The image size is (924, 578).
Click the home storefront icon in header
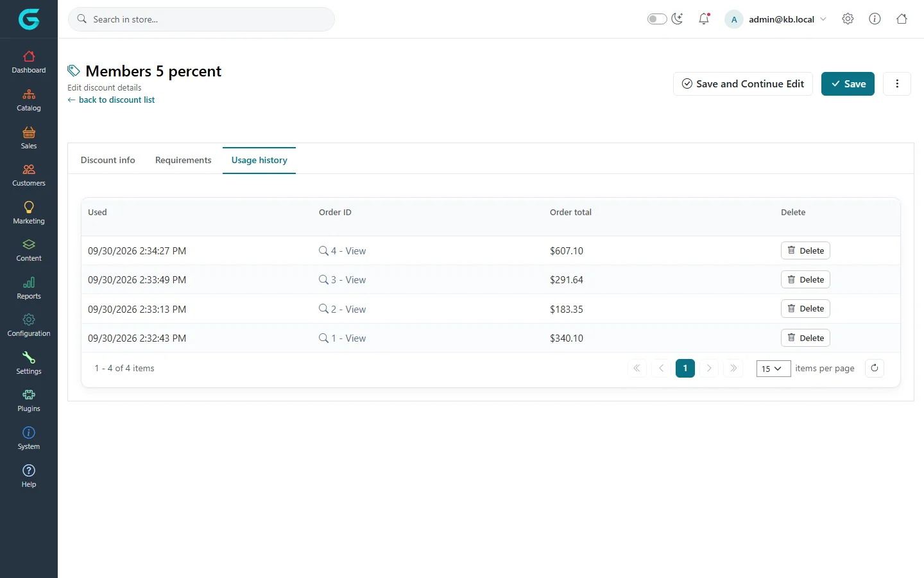(x=902, y=19)
